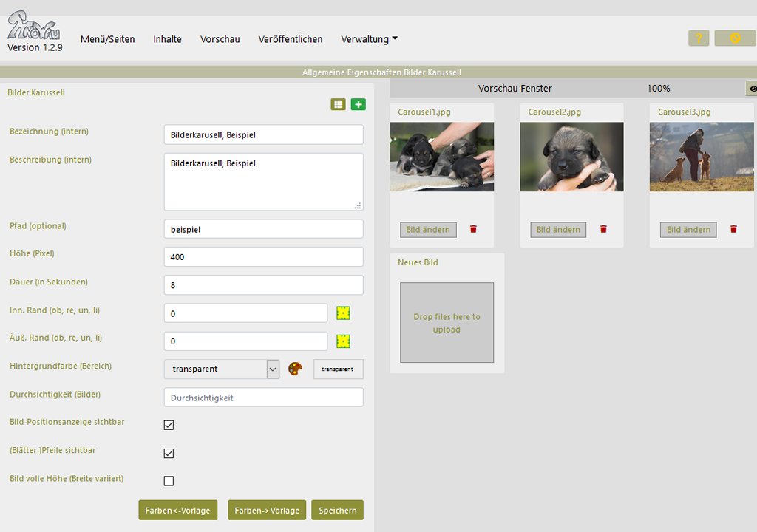Enable Bild volle Höhe checkbox

pyautogui.click(x=169, y=481)
